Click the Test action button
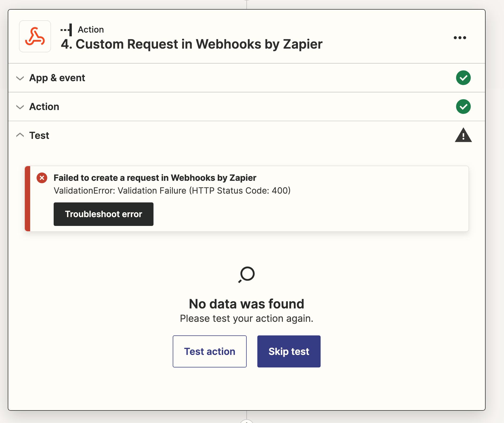The image size is (504, 423). pyautogui.click(x=210, y=351)
